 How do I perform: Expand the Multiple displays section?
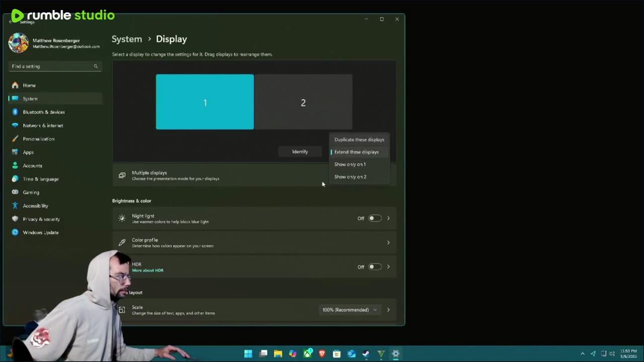click(x=254, y=175)
